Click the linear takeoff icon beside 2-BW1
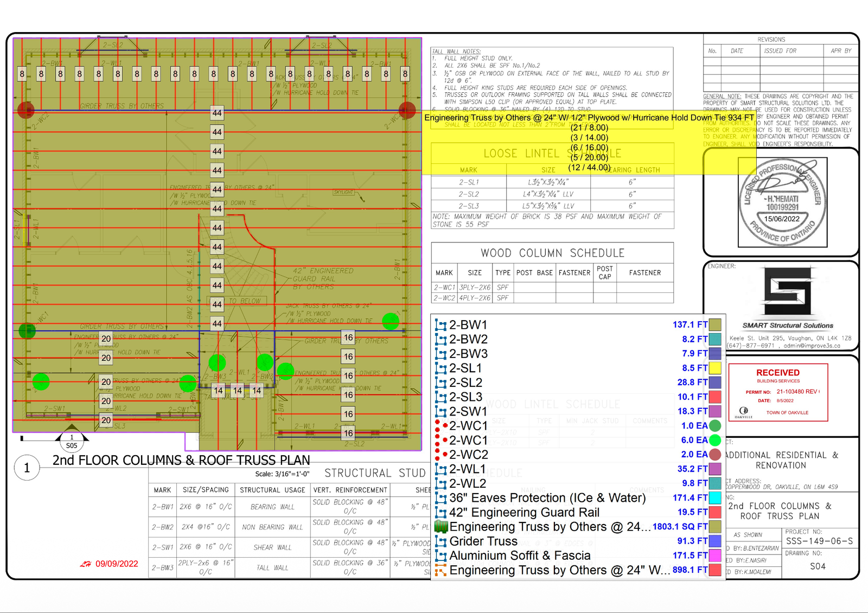 tap(441, 325)
